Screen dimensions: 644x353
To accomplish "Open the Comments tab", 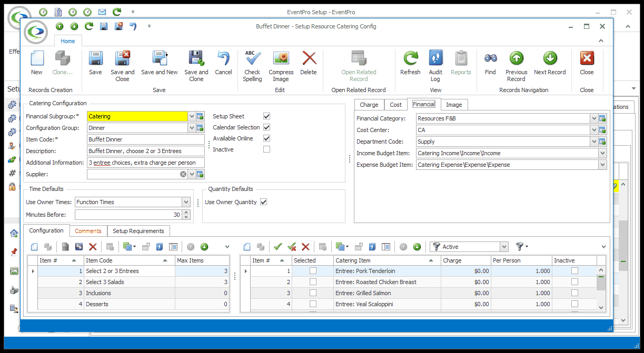I will [88, 231].
